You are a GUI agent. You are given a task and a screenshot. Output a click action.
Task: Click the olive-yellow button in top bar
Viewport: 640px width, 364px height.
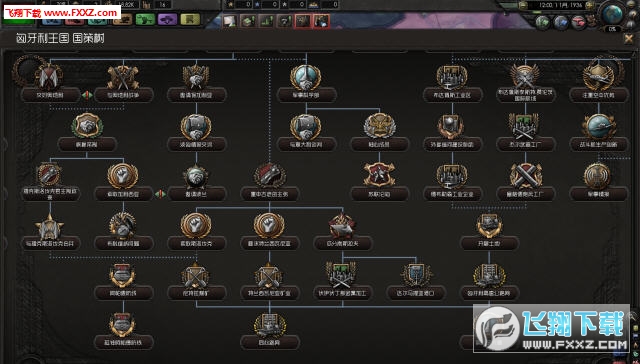pos(190,19)
